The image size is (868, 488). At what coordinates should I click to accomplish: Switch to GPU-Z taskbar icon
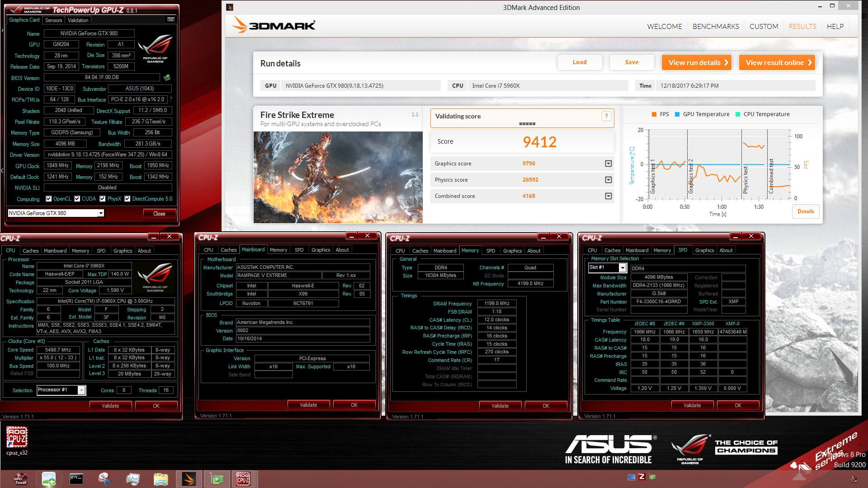pyautogui.click(x=217, y=479)
